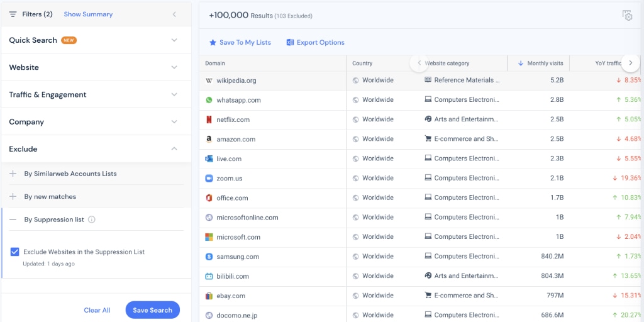Open table column settings gear icon
Image resolution: width=644 pixels, height=322 pixels.
coord(627,16)
